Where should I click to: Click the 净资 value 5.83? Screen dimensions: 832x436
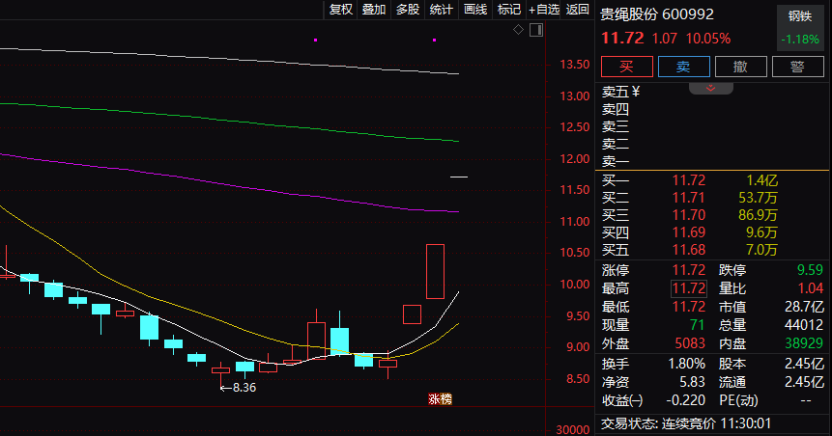coord(692,382)
